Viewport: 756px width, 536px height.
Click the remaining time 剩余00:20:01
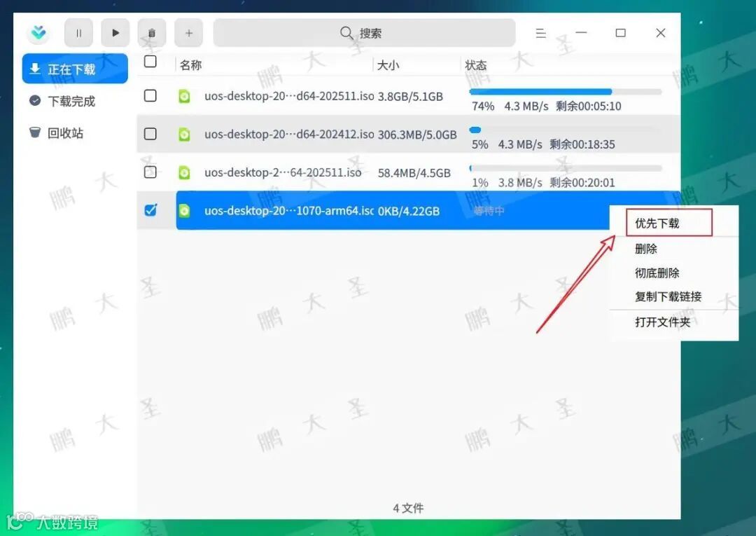pos(582,182)
